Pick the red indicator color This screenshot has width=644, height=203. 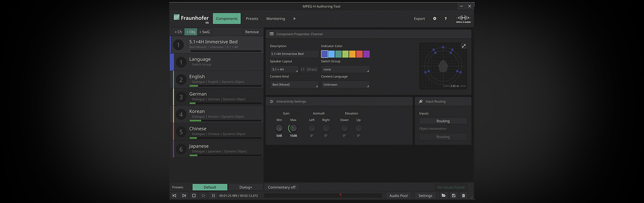point(359,54)
